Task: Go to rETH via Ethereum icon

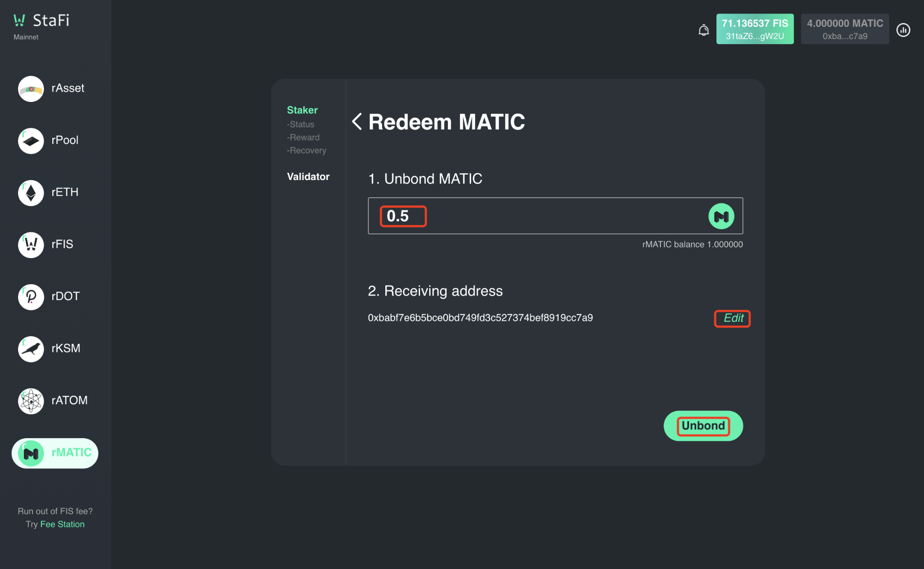Action: [x=31, y=193]
